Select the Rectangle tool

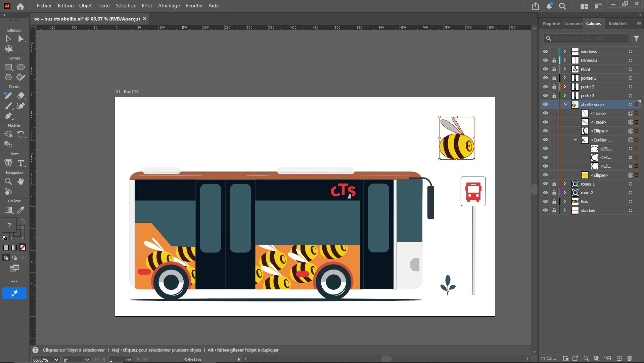8,67
